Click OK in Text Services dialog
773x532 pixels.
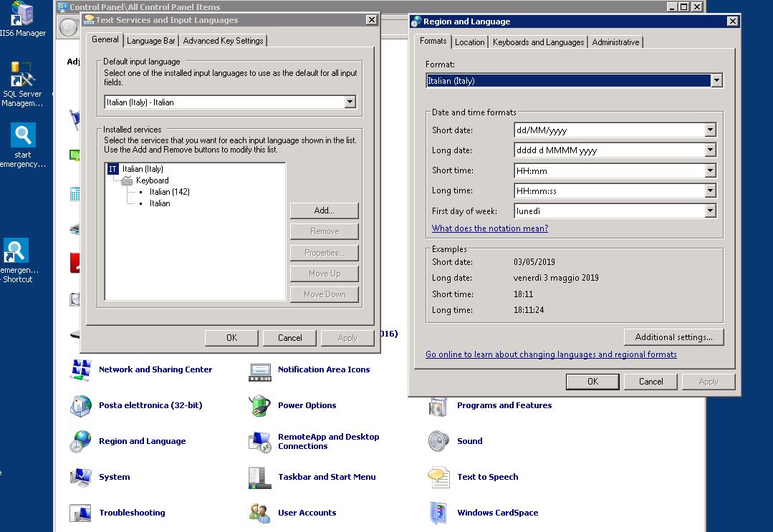pyautogui.click(x=231, y=338)
